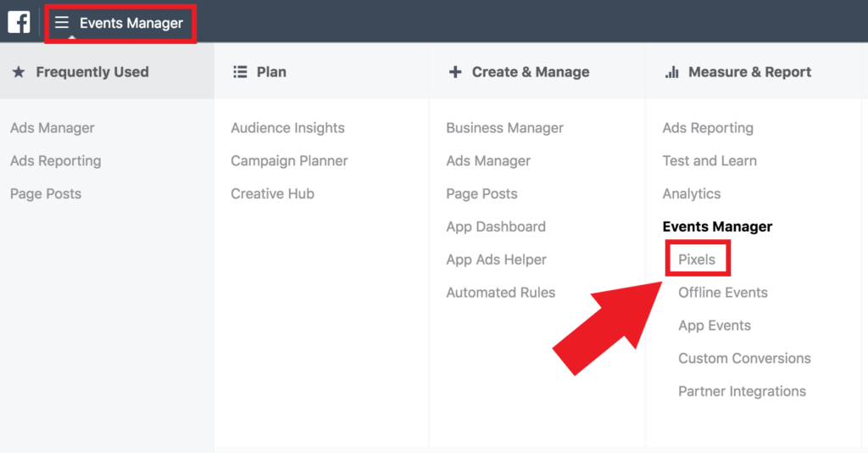Go to Analytics
The image size is (868, 453).
(x=691, y=194)
